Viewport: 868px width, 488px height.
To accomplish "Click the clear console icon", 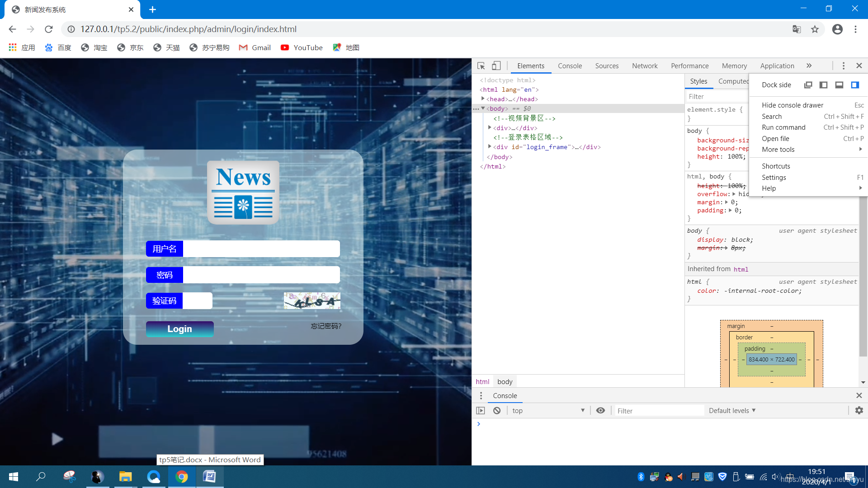I will (x=497, y=410).
